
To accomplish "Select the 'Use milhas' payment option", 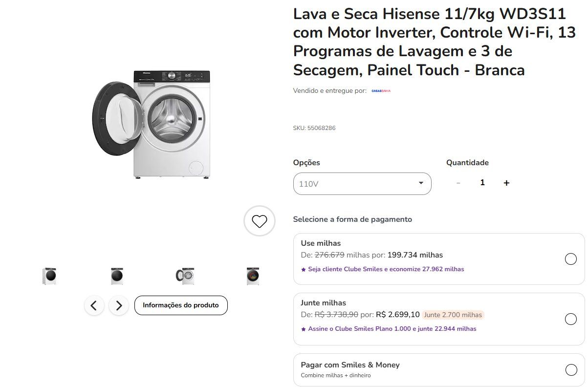I will (x=570, y=259).
